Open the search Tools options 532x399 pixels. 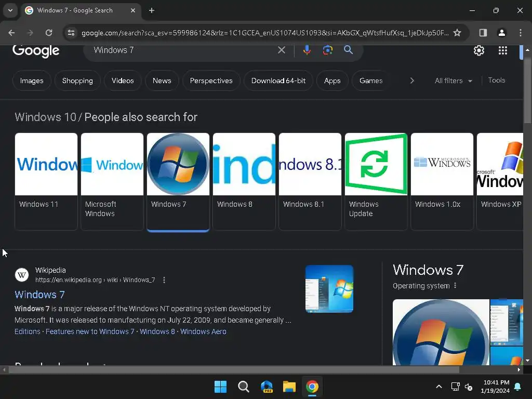coord(496,81)
